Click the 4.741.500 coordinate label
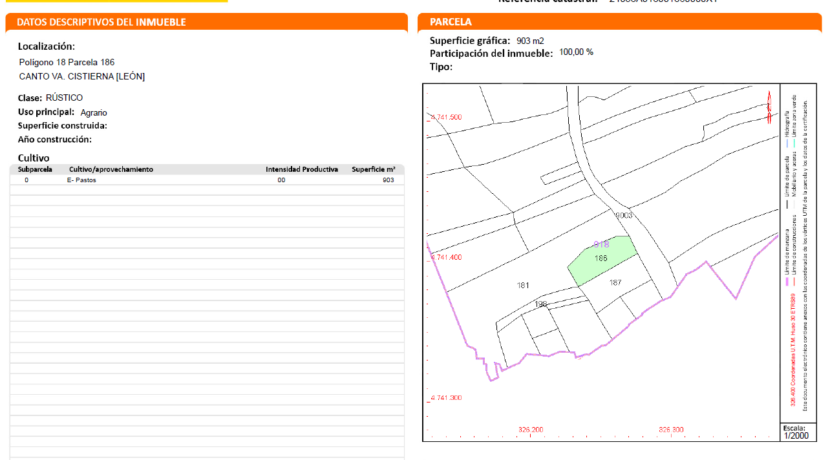The image size is (830, 460). [446, 117]
